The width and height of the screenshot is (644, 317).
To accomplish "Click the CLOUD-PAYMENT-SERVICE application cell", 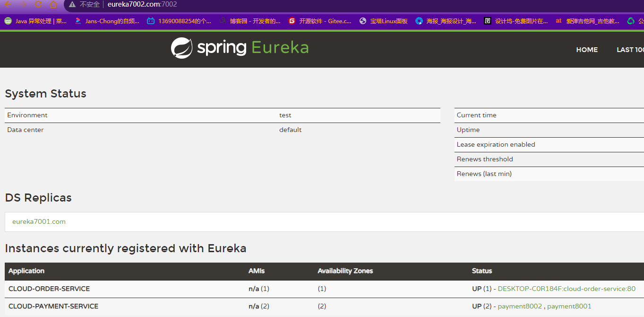I will pyautogui.click(x=53, y=306).
